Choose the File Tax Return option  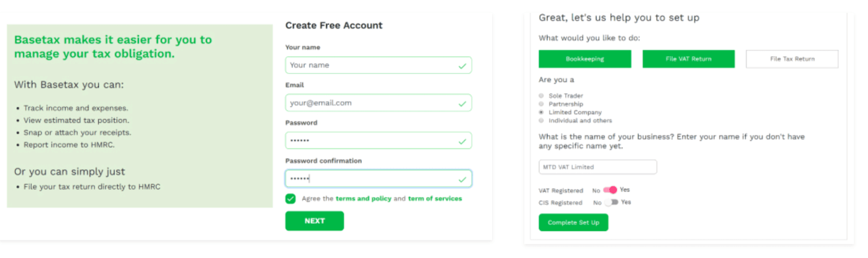pyautogui.click(x=792, y=59)
